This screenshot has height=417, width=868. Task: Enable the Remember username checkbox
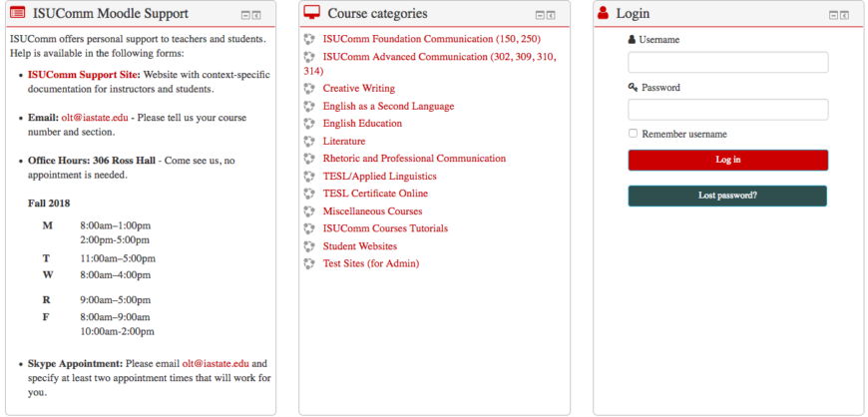[x=634, y=134]
